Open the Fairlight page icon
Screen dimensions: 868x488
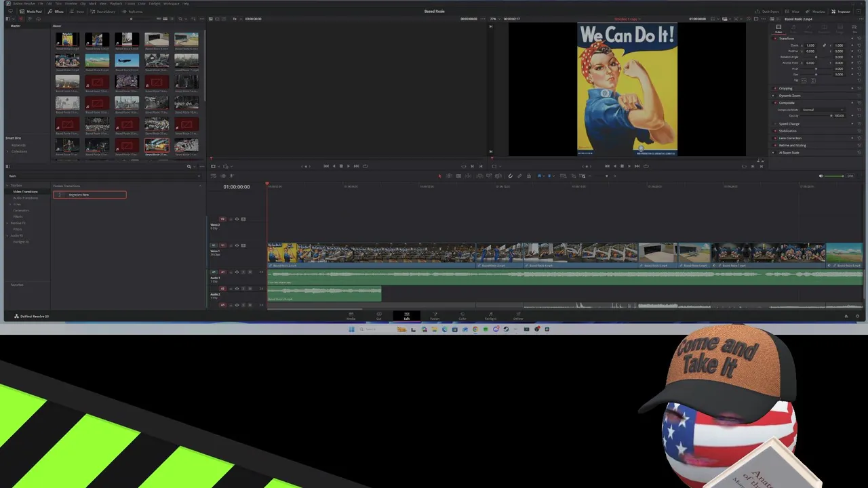point(490,316)
